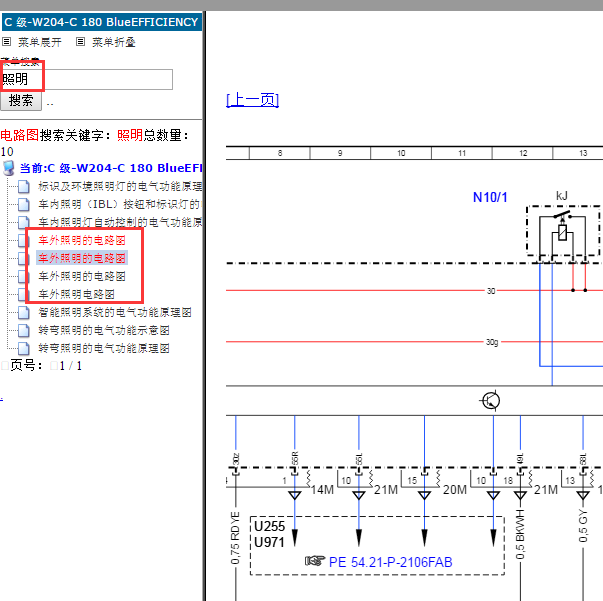Click the transistor symbol in the diagram
This screenshot has height=601, width=603.
pyautogui.click(x=490, y=401)
